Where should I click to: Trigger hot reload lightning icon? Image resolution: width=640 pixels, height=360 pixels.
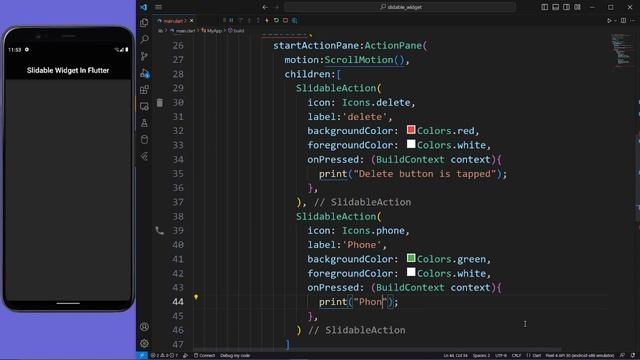267,20
